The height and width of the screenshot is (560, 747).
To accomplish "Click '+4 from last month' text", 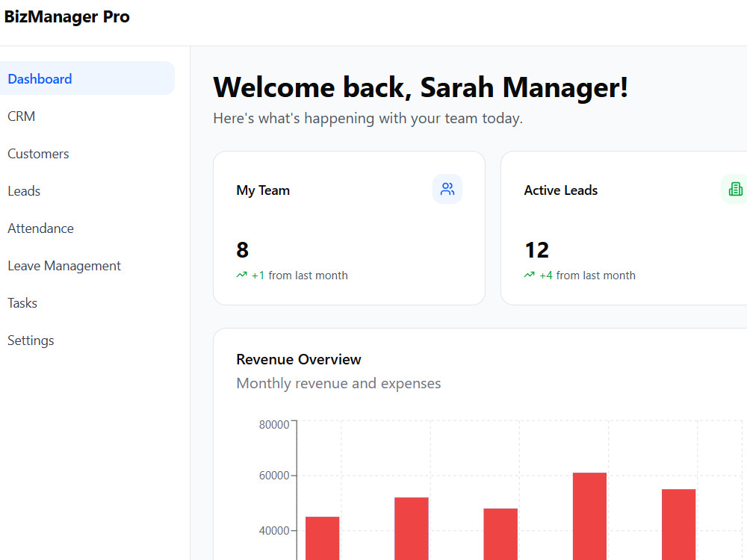I will (x=587, y=276).
